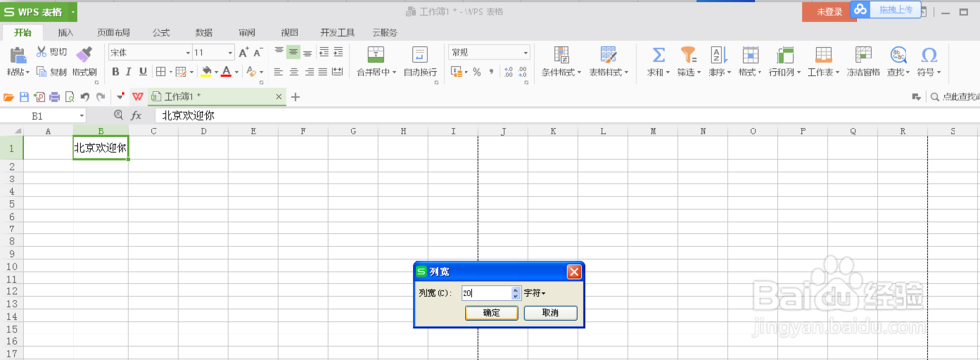Select the Format Painter (格式刷) brush
Viewport: 980px width, 360px height.
click(83, 55)
